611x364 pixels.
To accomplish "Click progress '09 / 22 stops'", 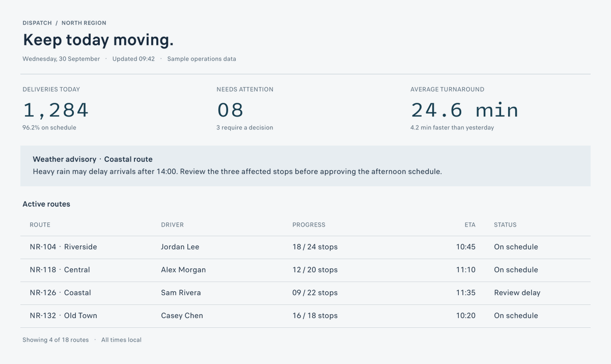I will tap(315, 293).
